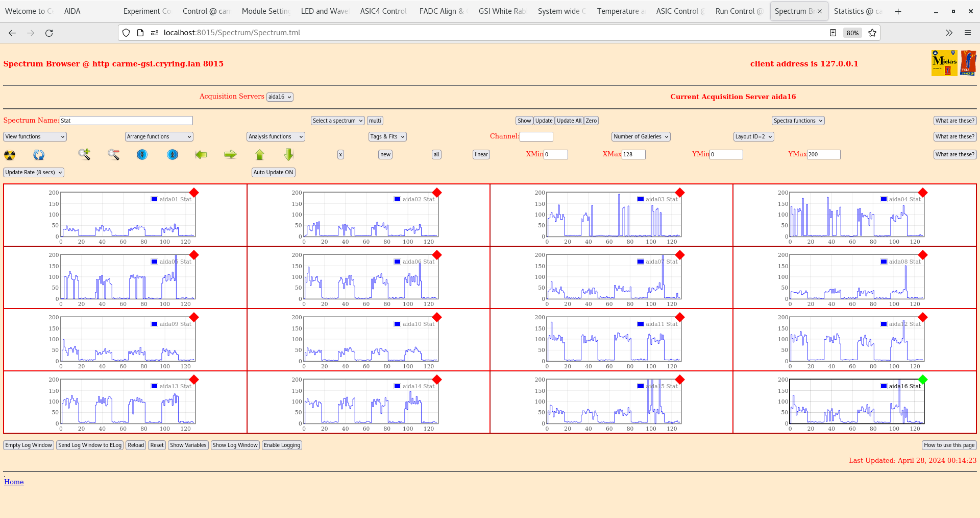This screenshot has height=518, width=980.
Task: Click the green up arrow icon
Action: [260, 154]
